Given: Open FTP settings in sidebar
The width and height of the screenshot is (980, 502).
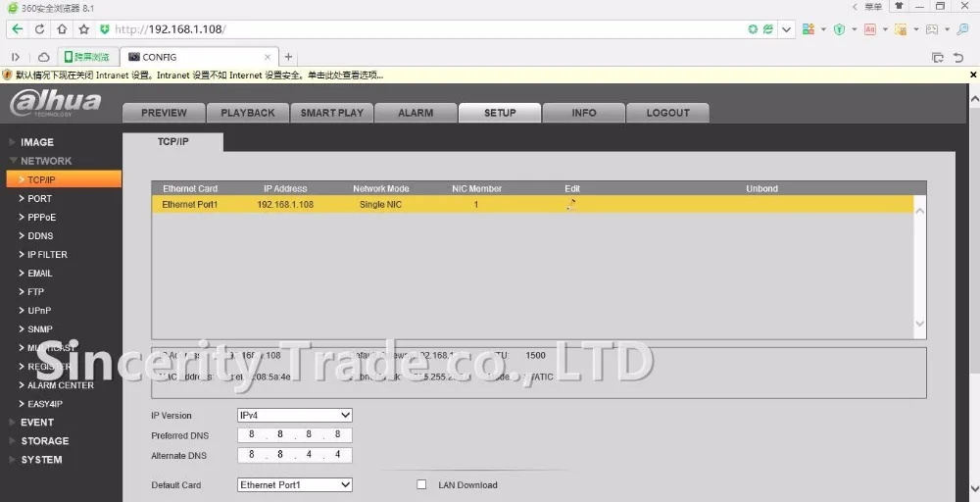Looking at the screenshot, I should coord(35,292).
